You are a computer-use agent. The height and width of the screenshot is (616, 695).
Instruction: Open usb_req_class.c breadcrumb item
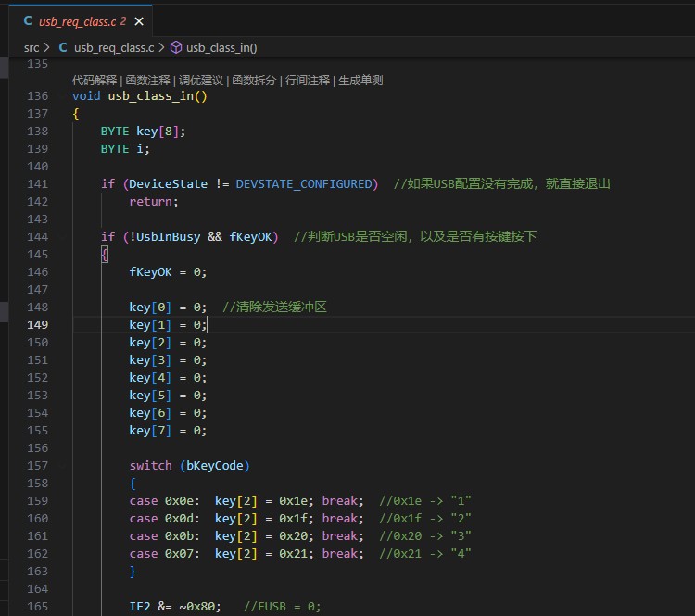(114, 48)
